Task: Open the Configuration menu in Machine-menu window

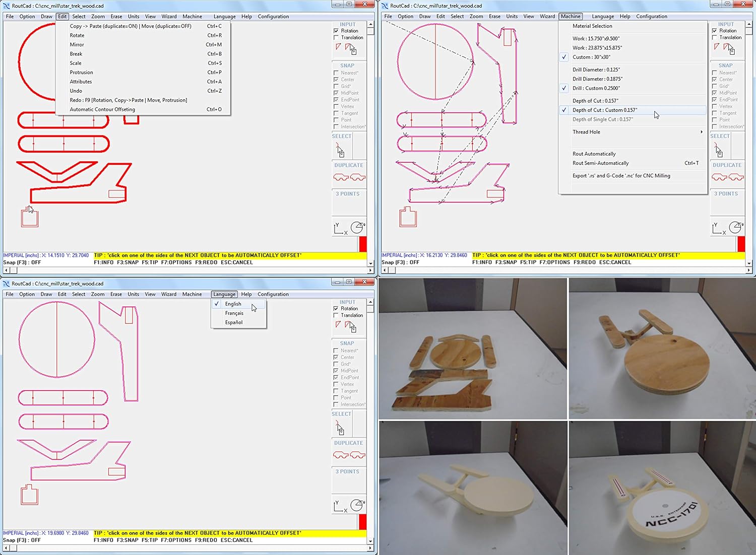Action: tap(652, 17)
